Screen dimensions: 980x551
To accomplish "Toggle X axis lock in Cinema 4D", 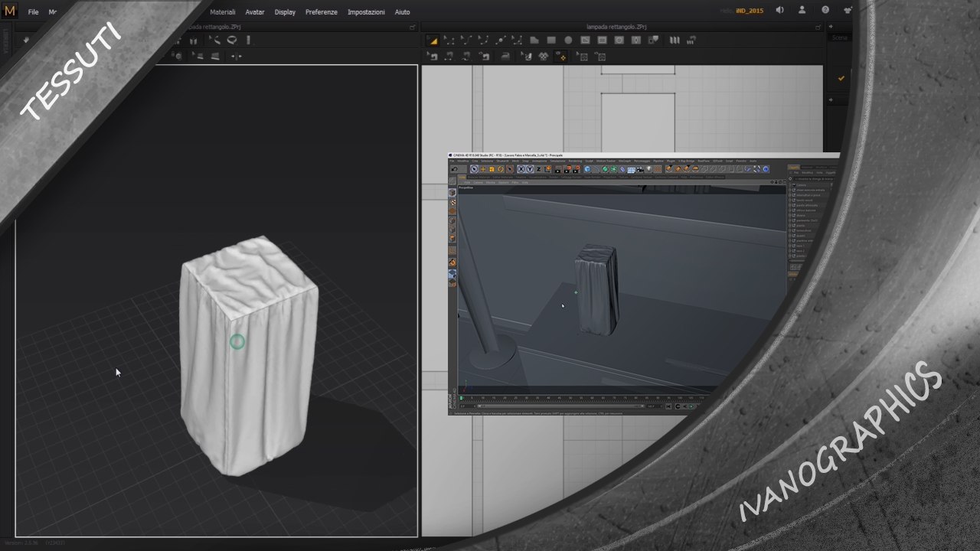I will (521, 169).
